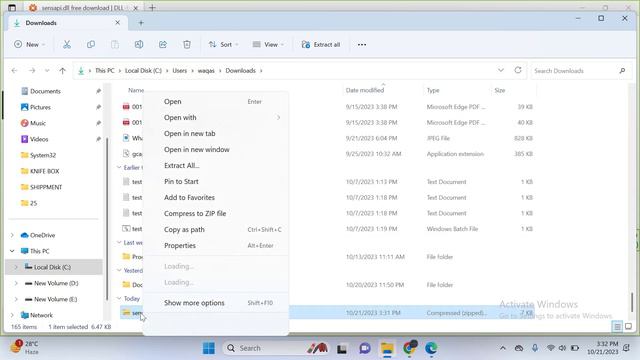
Task: Open the Open with submenu
Action: [x=216, y=118]
